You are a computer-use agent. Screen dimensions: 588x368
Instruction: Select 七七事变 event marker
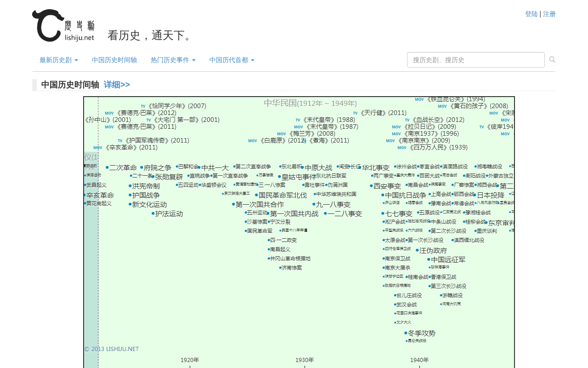398,213
